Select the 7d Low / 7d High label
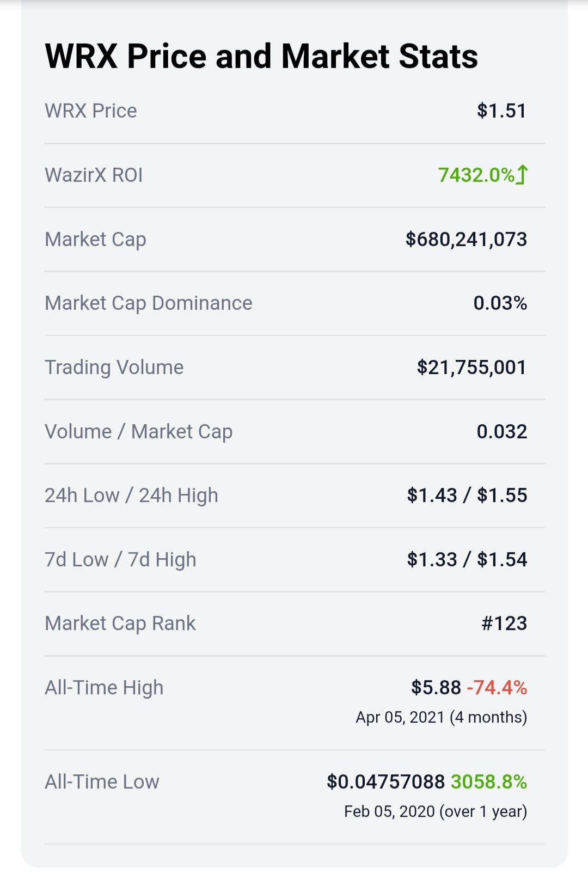Viewport: 588px width, 874px height. tap(120, 560)
